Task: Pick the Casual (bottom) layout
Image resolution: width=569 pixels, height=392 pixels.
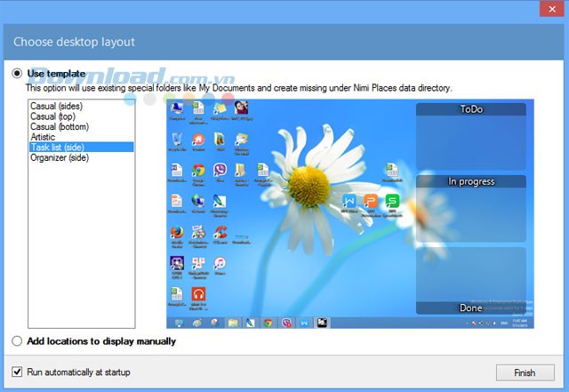Action: 57,127
